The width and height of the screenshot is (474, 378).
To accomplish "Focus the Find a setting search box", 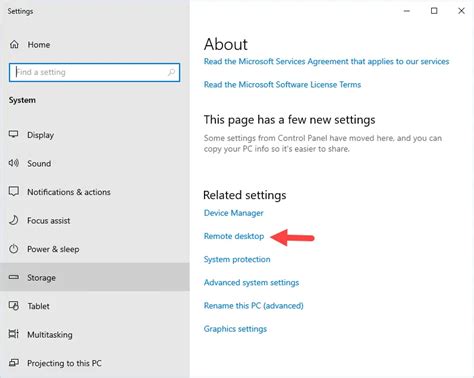I will click(94, 72).
